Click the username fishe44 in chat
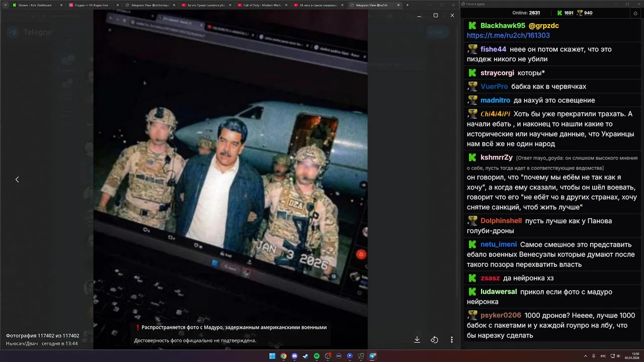This screenshot has width=644, height=362. [493, 49]
